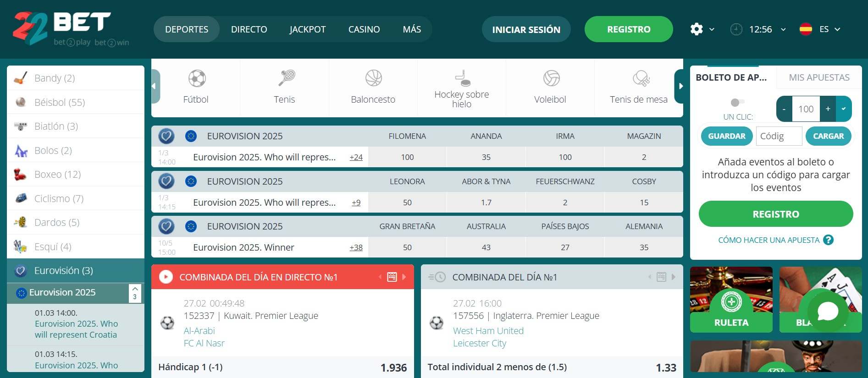
Task: Open JACKPOT menu tab
Action: pos(308,29)
